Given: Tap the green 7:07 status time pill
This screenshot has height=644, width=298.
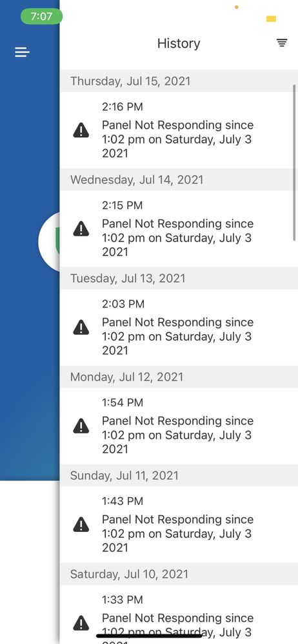Looking at the screenshot, I should point(41,17).
